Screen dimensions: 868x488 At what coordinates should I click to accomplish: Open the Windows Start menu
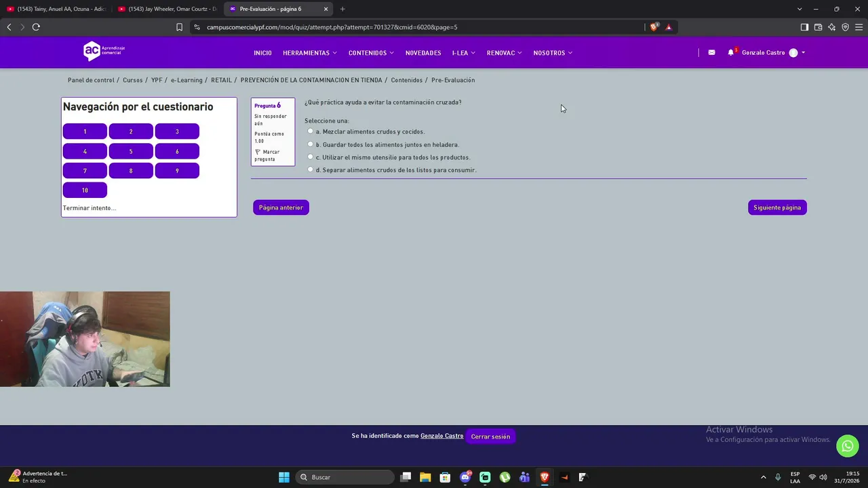point(284,477)
